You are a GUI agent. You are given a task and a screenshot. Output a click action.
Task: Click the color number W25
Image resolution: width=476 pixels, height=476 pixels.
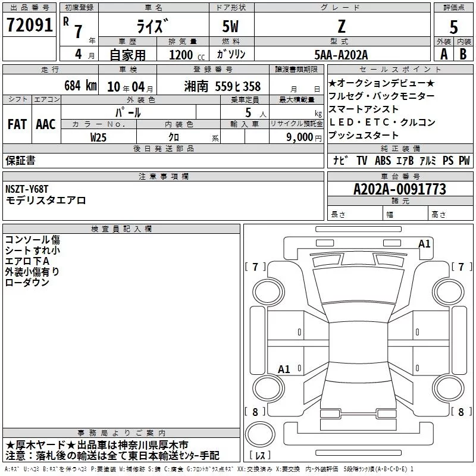click(x=99, y=137)
